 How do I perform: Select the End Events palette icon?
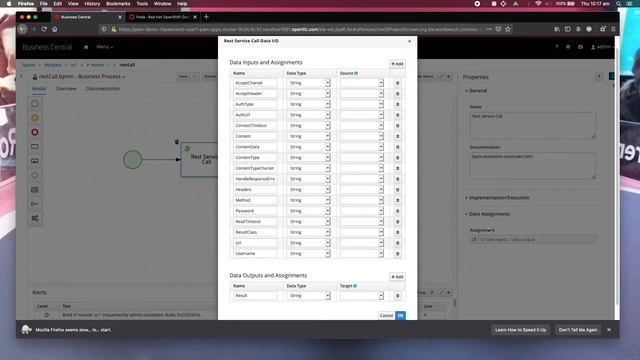click(x=35, y=132)
